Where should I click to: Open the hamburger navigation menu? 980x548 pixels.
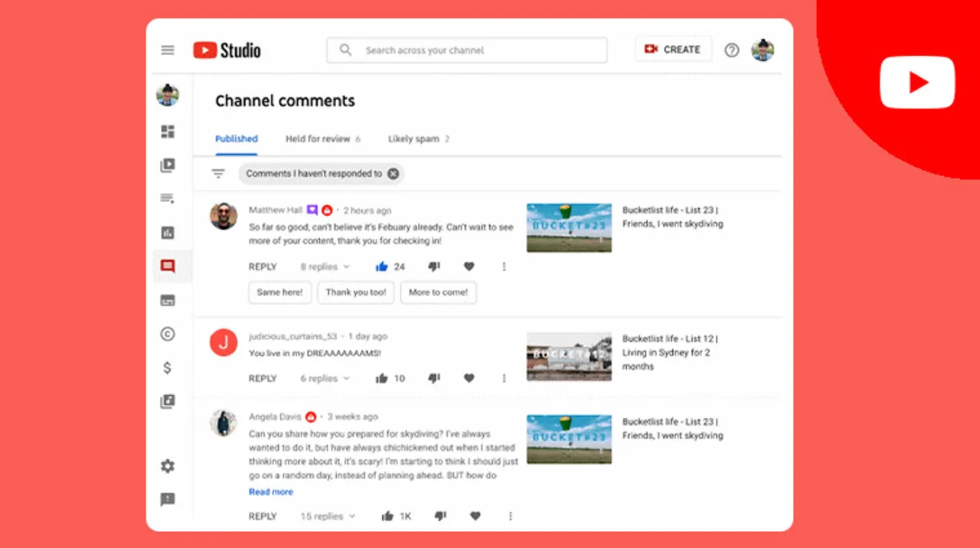tap(168, 50)
